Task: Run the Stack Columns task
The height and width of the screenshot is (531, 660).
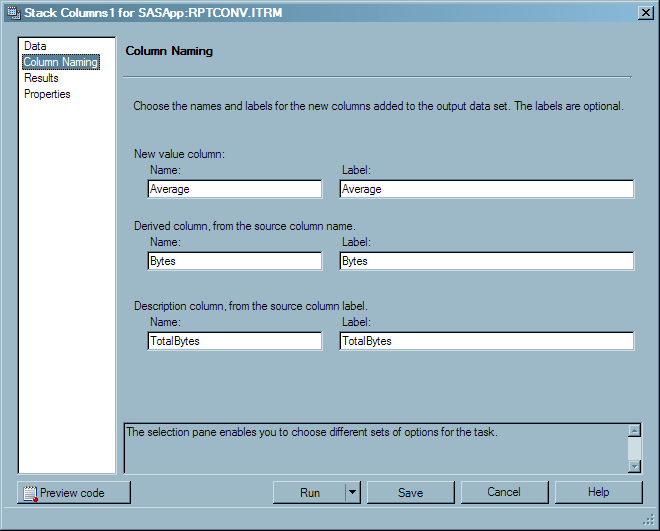Action: click(309, 492)
